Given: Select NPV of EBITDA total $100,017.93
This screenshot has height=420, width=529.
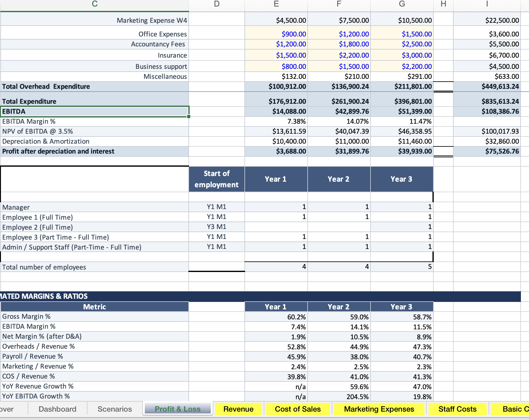Looking at the screenshot, I should pos(487,131).
